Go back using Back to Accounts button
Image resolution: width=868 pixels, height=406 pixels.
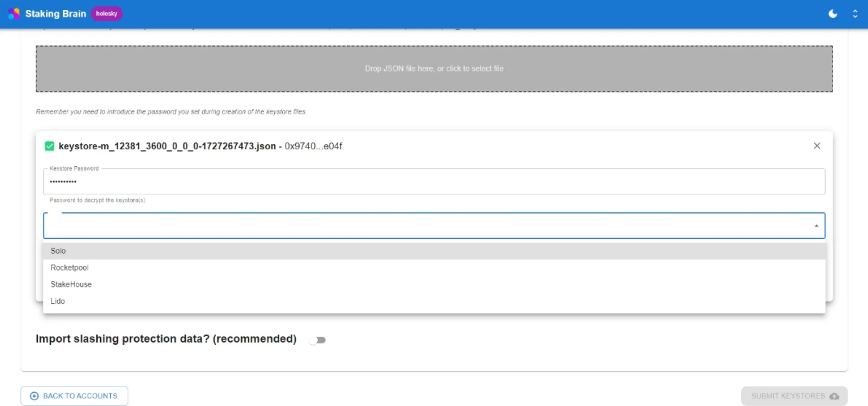tap(74, 396)
